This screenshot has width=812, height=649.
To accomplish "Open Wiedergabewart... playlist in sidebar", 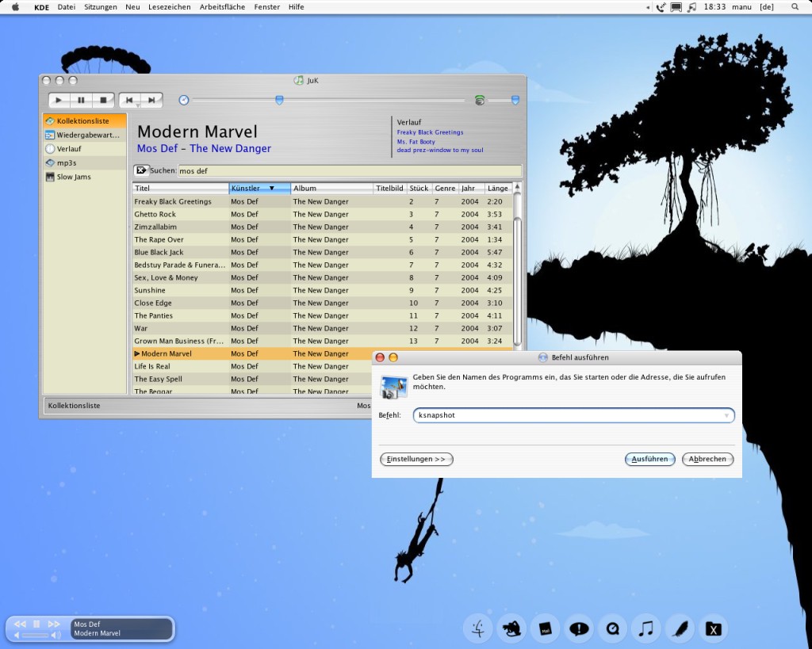I will tap(85, 135).
